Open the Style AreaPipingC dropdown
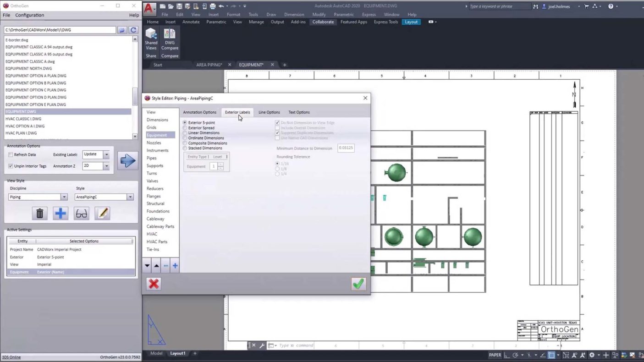Screen dimensions: 644x362 (130, 197)
